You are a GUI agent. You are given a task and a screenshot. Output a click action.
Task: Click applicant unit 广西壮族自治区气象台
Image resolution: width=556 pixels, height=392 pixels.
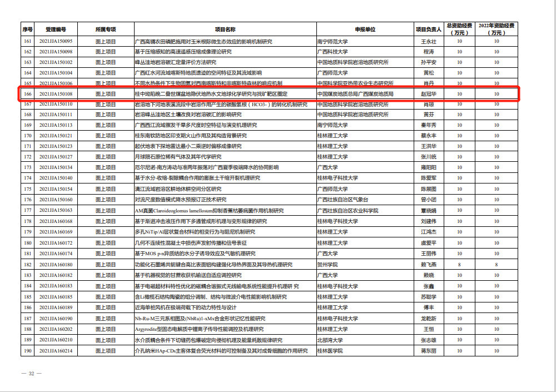pyautogui.click(x=342, y=200)
